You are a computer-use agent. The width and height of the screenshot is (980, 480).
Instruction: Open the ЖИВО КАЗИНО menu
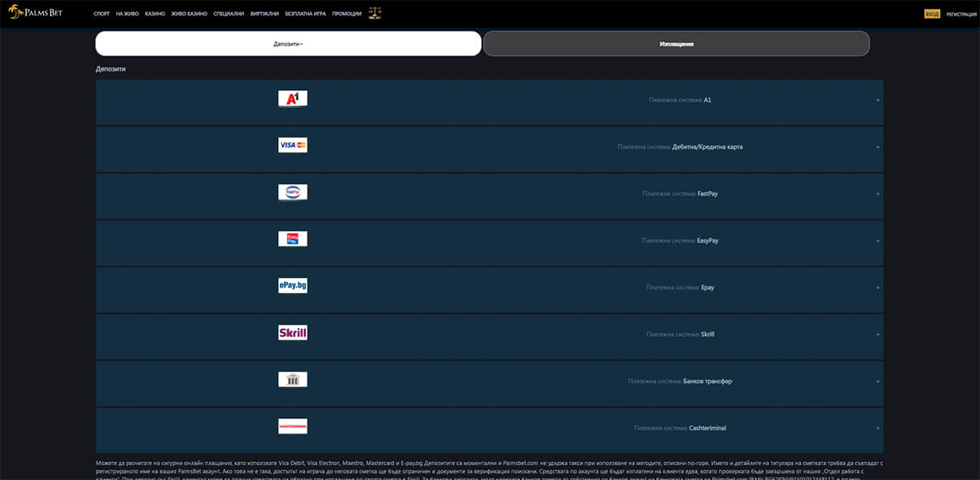pyautogui.click(x=189, y=14)
